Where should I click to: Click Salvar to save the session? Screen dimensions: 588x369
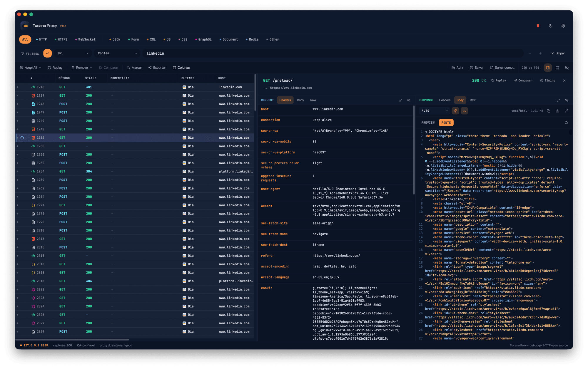[x=477, y=68]
